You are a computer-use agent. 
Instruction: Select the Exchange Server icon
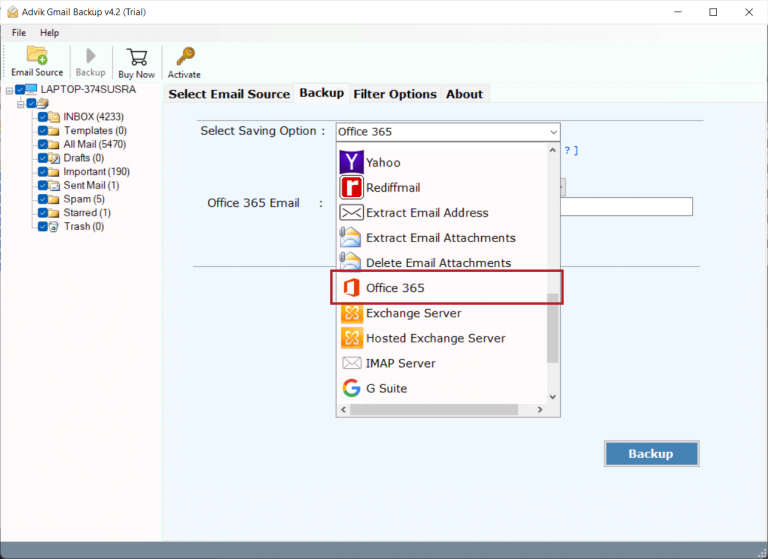[352, 313]
